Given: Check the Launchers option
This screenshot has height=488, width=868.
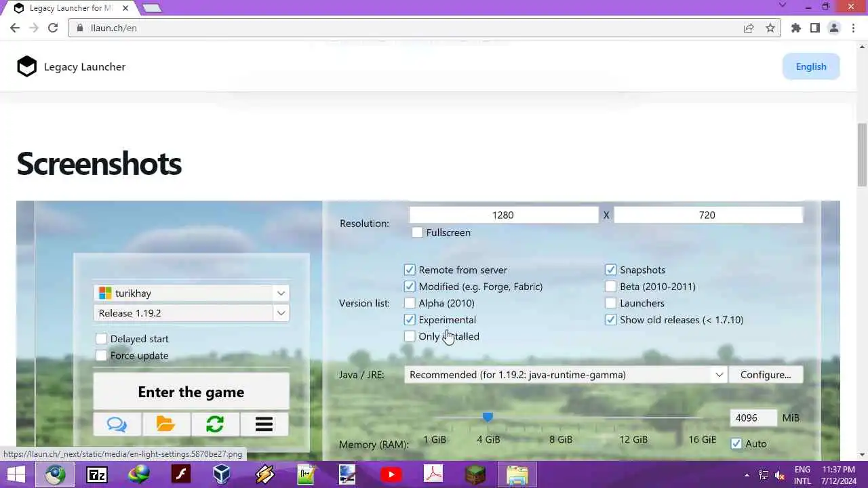Looking at the screenshot, I should 611,303.
